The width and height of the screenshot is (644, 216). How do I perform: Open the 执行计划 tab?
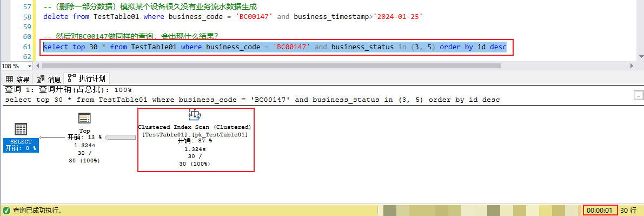tap(87, 78)
